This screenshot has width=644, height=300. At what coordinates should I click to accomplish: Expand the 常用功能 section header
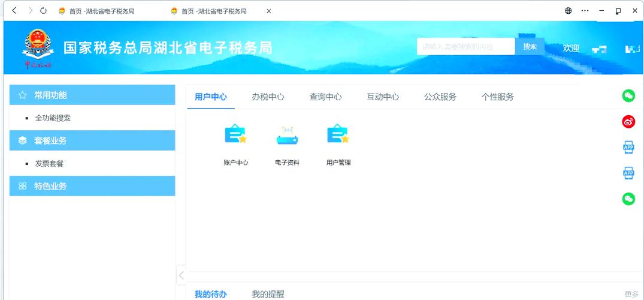92,95
